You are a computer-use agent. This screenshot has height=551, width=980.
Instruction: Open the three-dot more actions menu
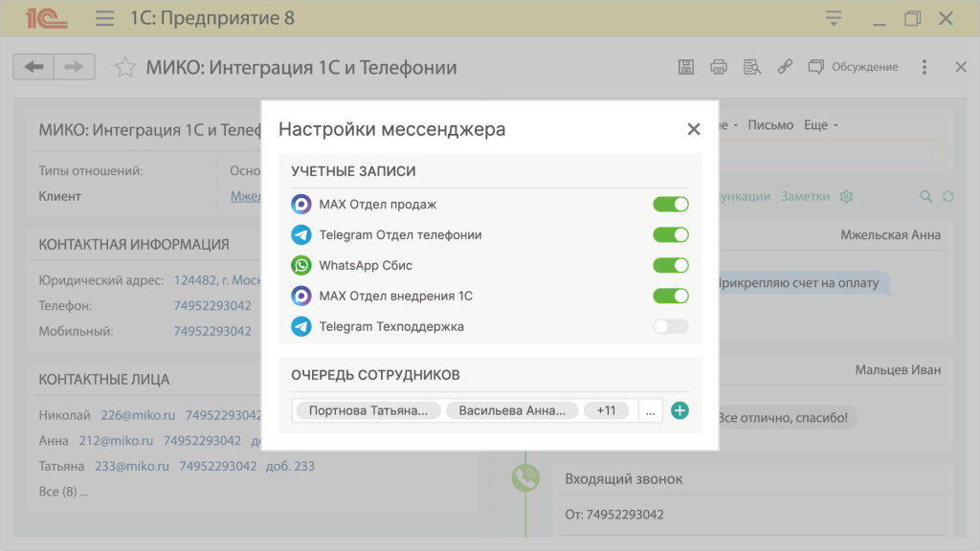point(924,67)
